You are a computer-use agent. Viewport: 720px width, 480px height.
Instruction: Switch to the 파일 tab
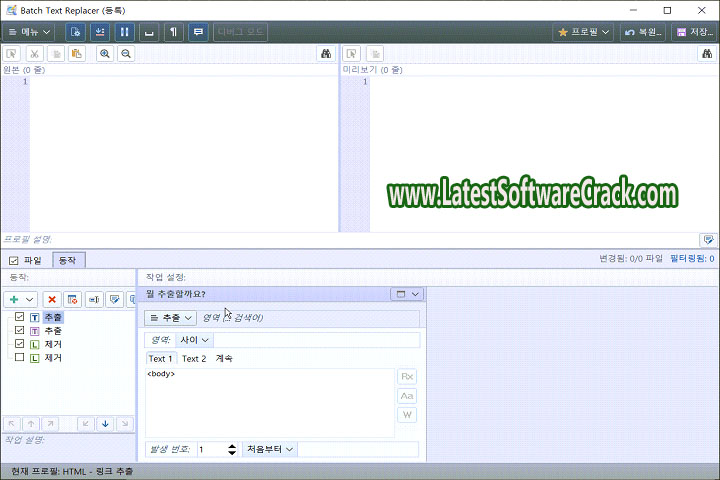pos(26,260)
